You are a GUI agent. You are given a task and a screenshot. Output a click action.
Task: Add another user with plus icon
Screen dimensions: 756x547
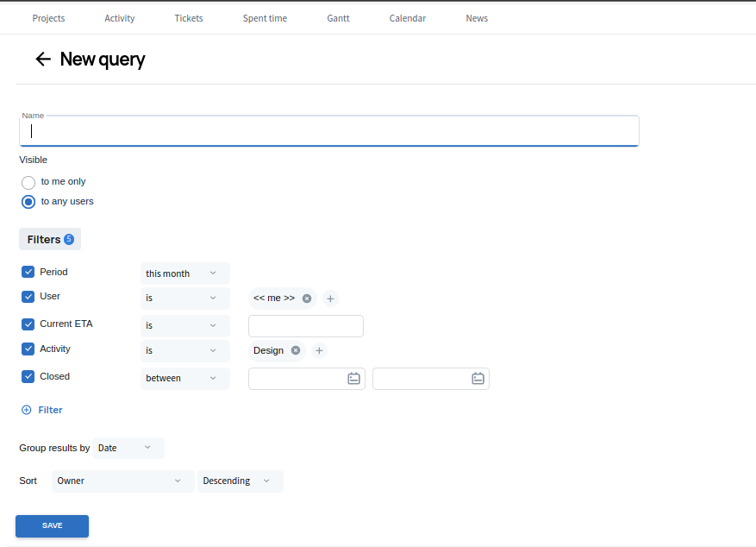[x=330, y=299]
